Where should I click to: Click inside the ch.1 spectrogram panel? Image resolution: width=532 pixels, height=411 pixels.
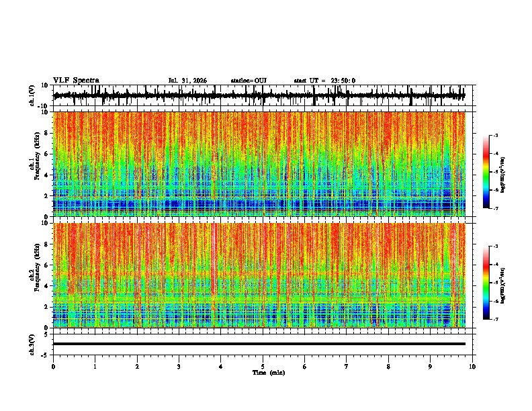tap(259, 164)
